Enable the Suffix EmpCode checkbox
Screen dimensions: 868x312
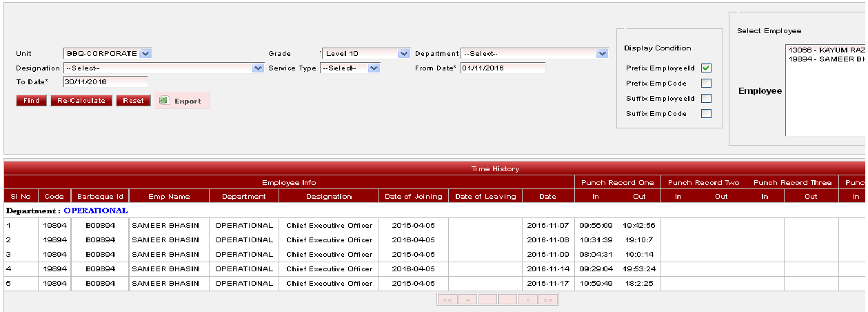[x=706, y=114]
